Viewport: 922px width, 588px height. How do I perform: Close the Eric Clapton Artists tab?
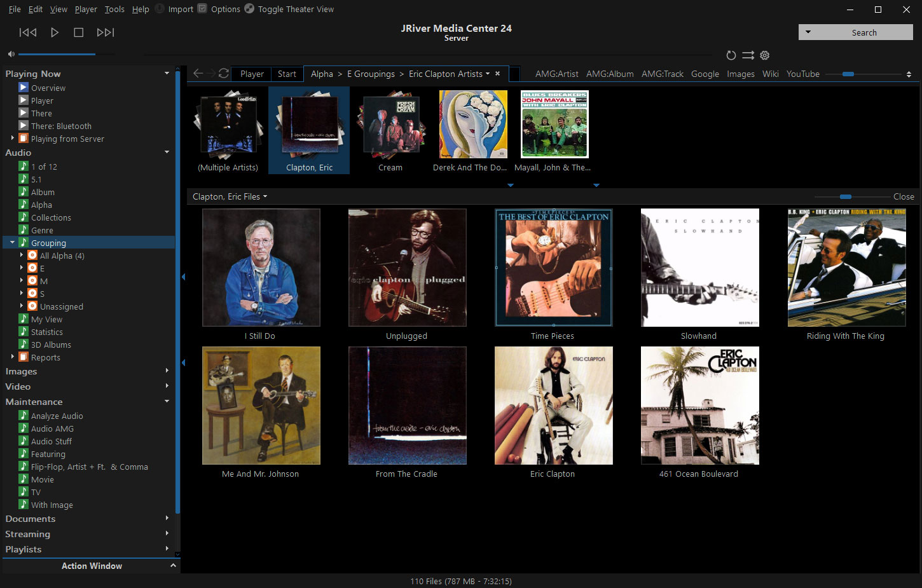(497, 74)
